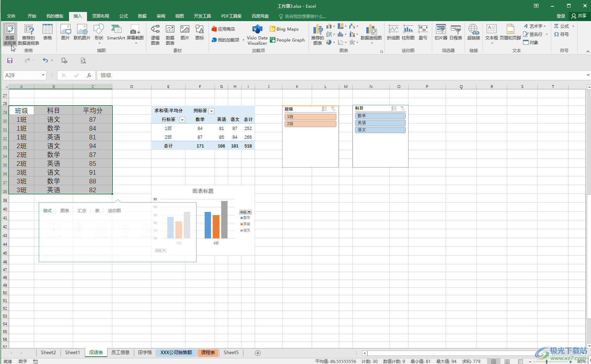
Task: Launch Visio Data Visualizer add-in
Action: 257,34
